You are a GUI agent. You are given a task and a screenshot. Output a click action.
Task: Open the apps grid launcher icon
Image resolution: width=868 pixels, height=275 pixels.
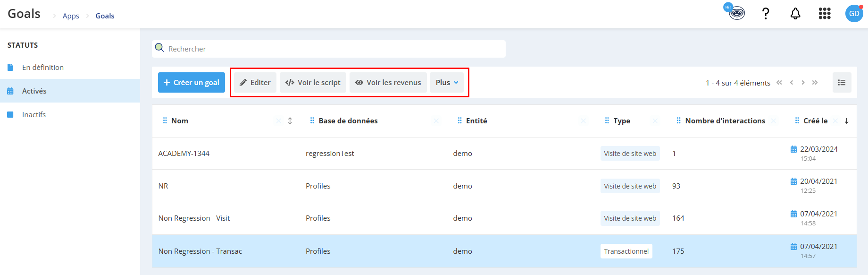point(825,14)
